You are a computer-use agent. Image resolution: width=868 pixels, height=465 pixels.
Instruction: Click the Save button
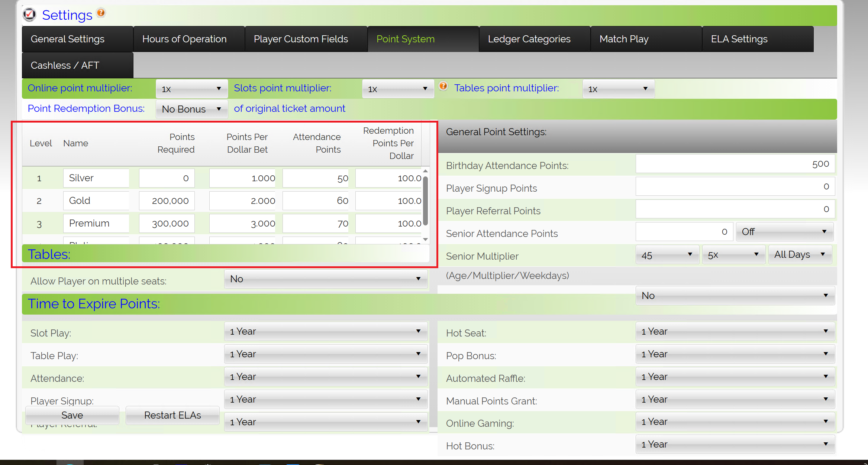(72, 415)
